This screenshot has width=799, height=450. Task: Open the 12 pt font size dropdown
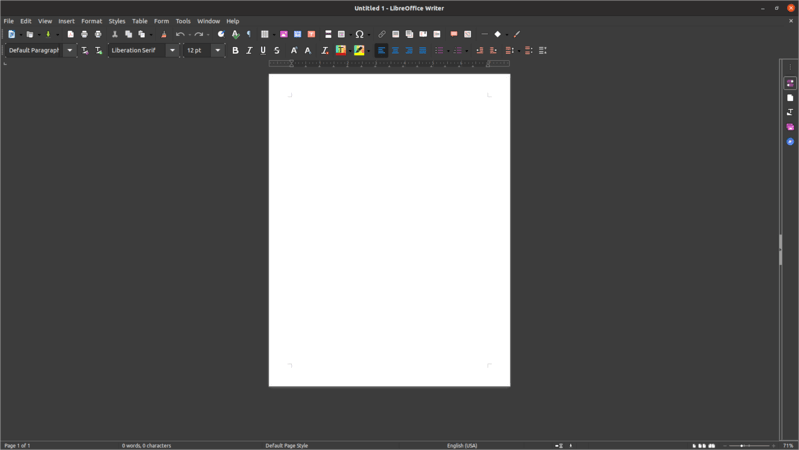218,50
